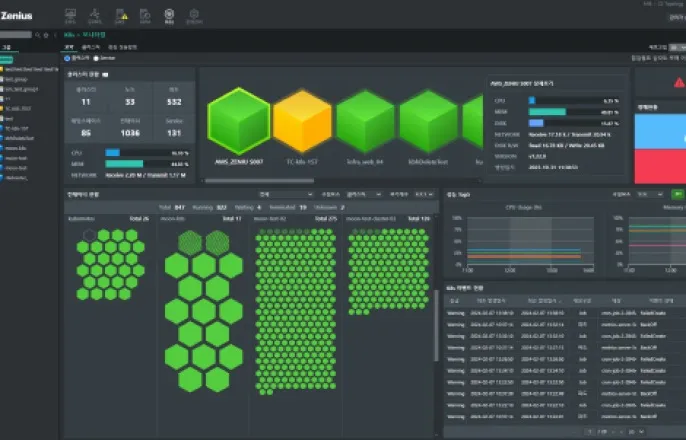Click the blue CPU bar in cluster summary
Image resolution: width=686 pixels, height=440 pixels.
coord(112,153)
